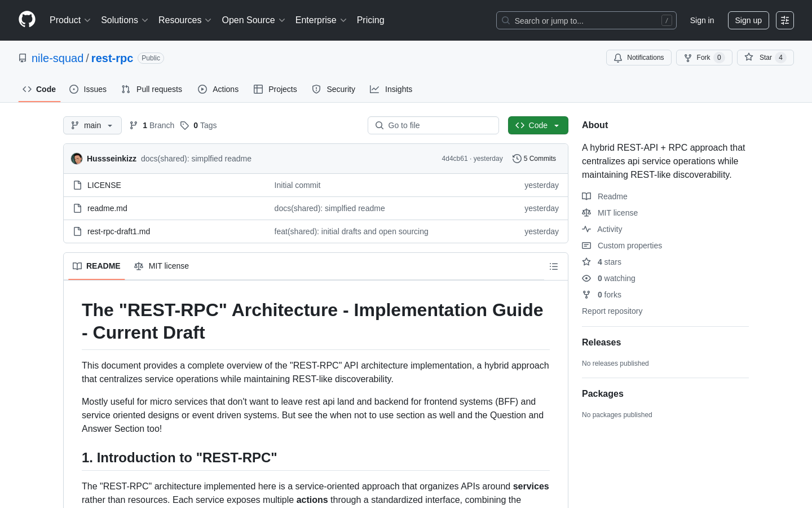Viewport: 812px width, 508px height.
Task: Click the fork icon beside 0 forks
Action: click(x=586, y=295)
